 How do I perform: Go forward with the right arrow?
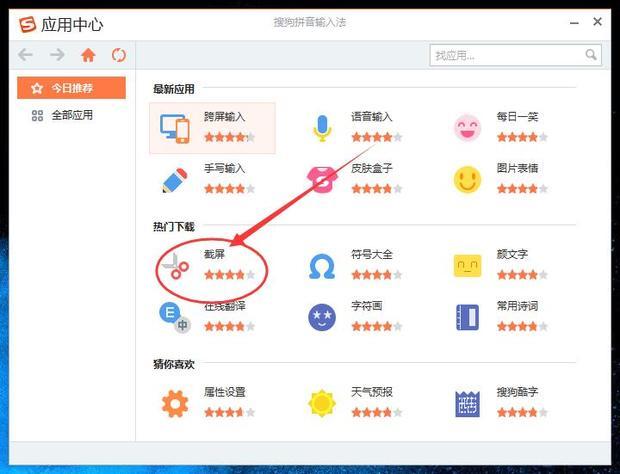pyautogui.click(x=57, y=55)
